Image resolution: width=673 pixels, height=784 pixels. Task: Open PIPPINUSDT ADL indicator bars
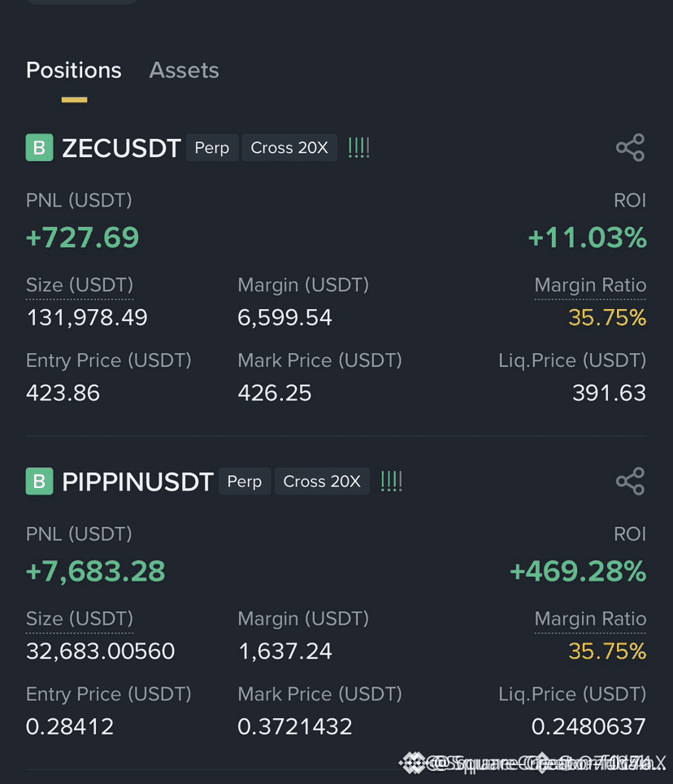coord(391,481)
